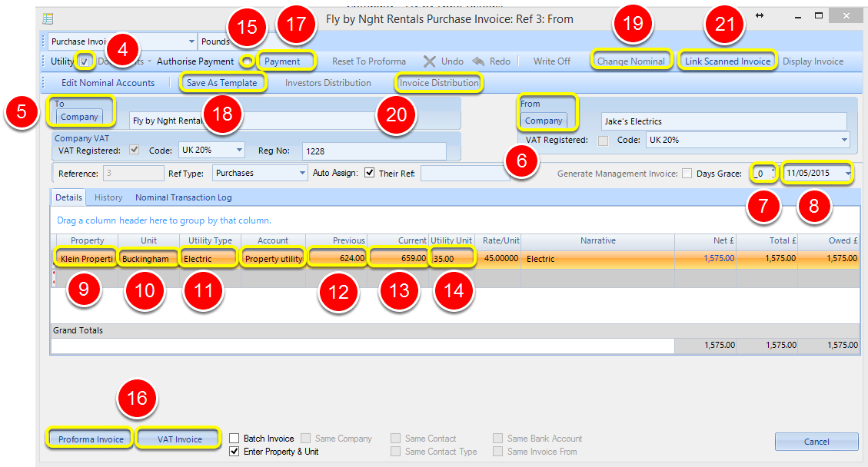Switch to the History tab
This screenshot has height=467, width=868.
108,197
